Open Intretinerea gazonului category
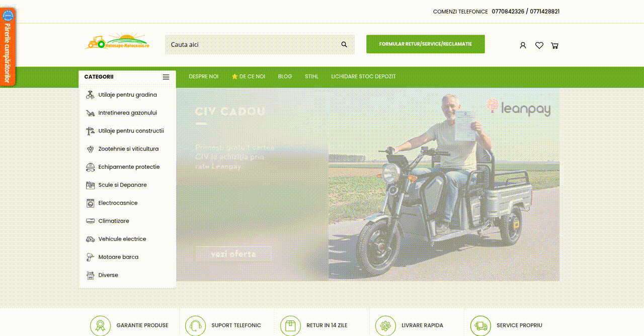 [128, 113]
